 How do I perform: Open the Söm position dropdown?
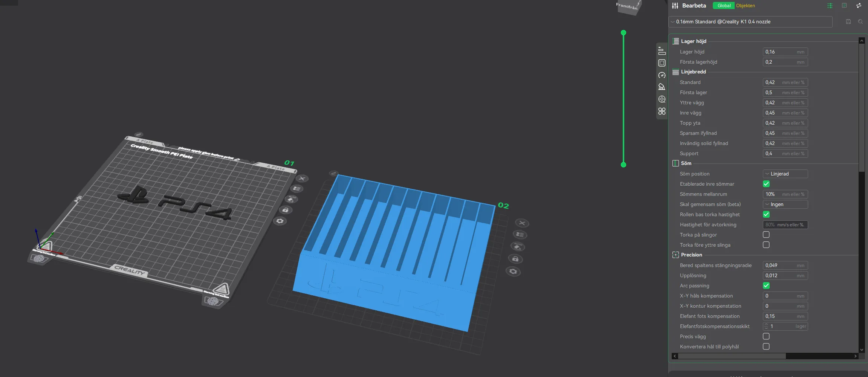tap(785, 174)
